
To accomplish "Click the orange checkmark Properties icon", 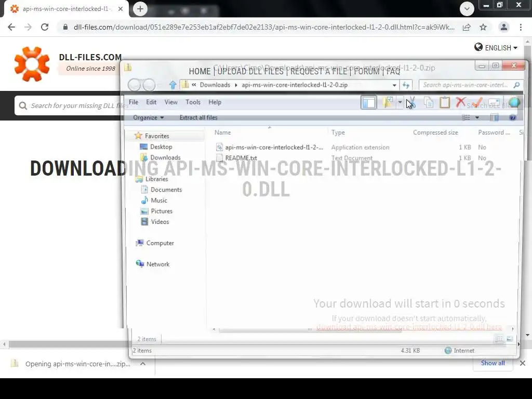I will coord(477,102).
